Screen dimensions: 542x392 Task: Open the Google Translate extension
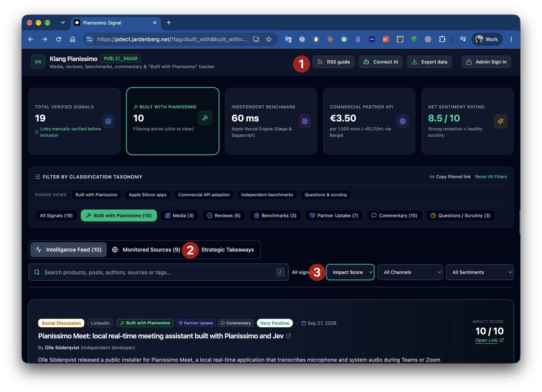288,39
